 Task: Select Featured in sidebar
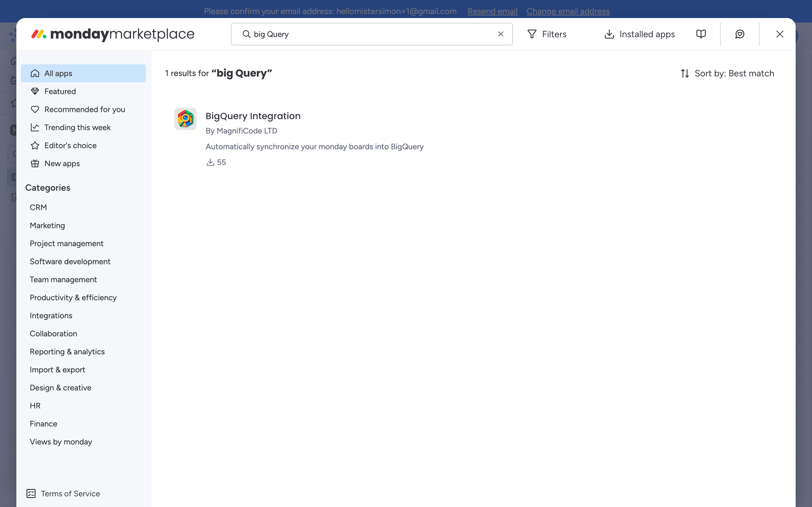pyautogui.click(x=60, y=92)
